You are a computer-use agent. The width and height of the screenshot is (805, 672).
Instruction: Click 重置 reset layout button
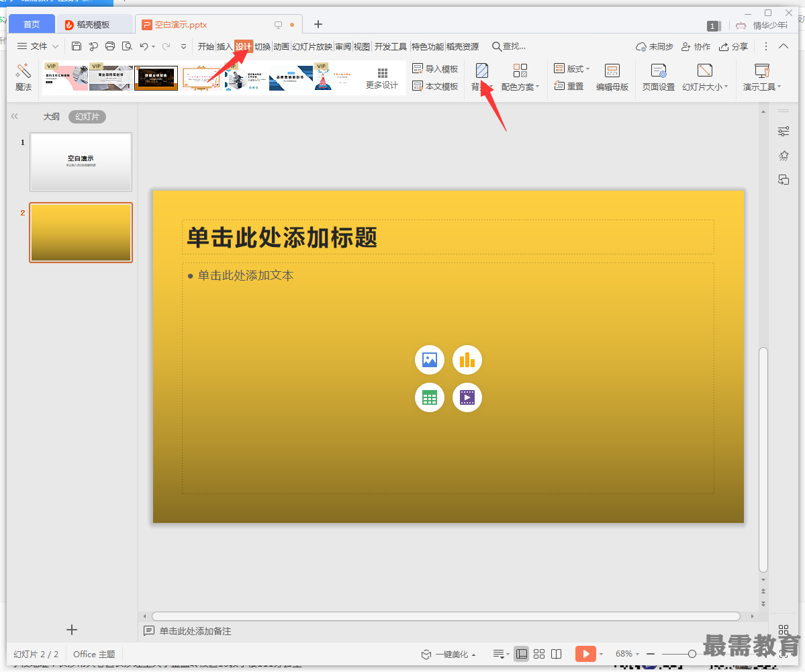pyautogui.click(x=569, y=86)
